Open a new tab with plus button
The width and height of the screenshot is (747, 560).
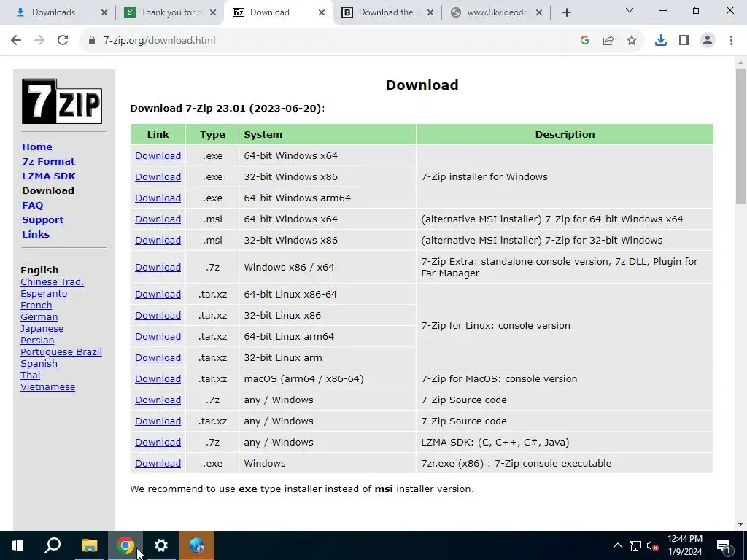(566, 13)
